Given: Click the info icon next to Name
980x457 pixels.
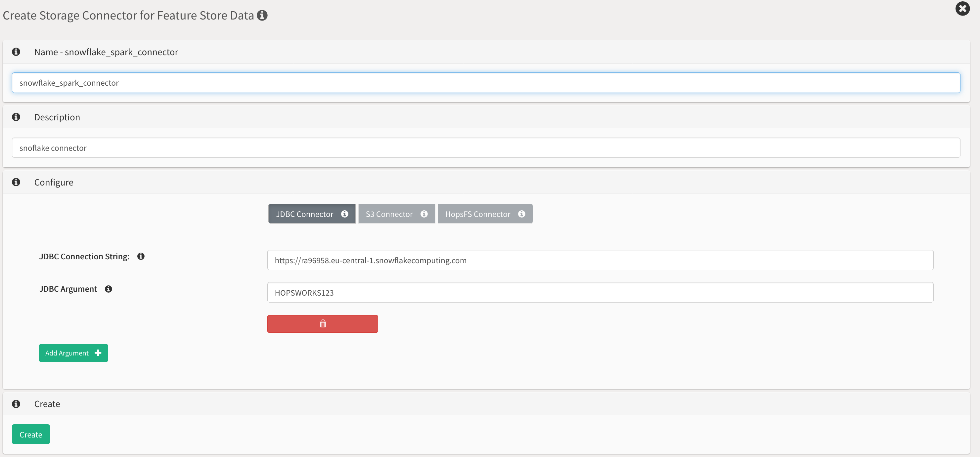Looking at the screenshot, I should click(x=16, y=52).
